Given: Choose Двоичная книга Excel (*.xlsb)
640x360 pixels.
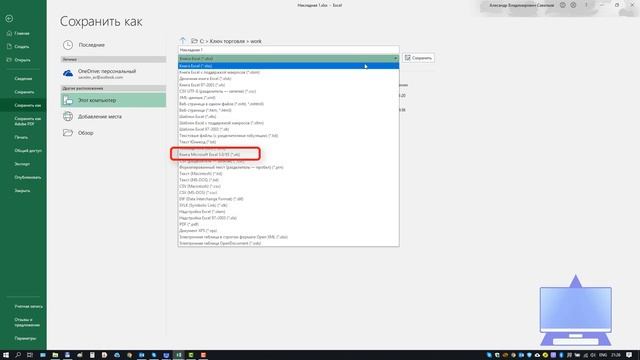Looking at the screenshot, I should [289, 78].
